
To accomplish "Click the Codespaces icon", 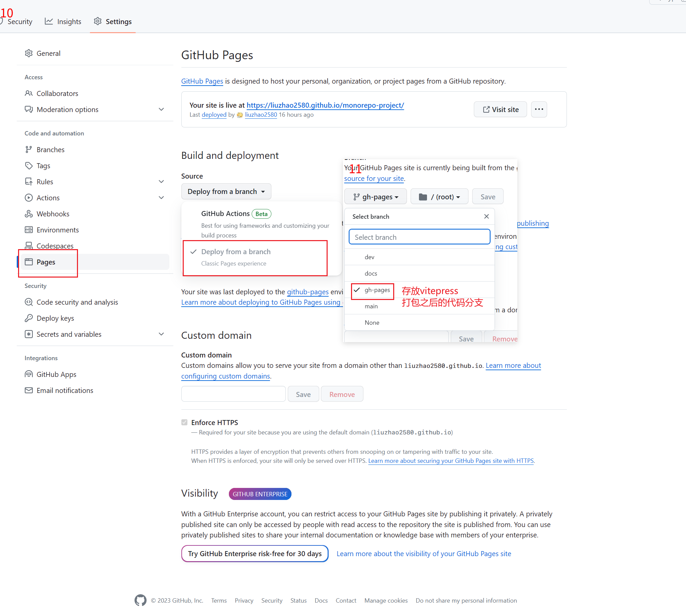I will click(x=29, y=245).
